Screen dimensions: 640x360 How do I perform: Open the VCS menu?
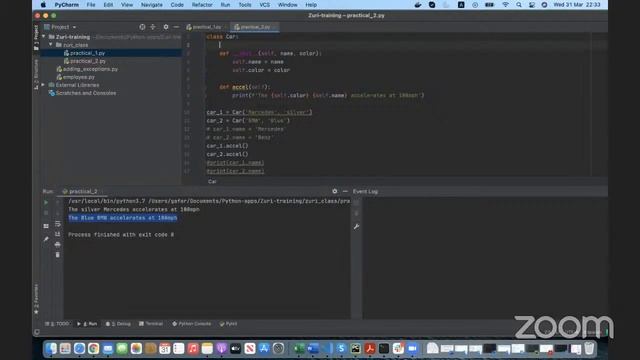(x=264, y=5)
